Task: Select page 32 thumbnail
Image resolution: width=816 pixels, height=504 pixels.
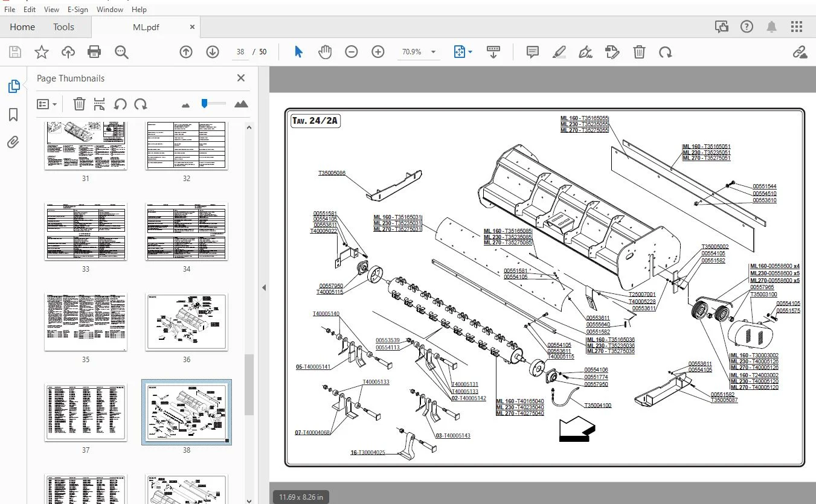Action: [187, 145]
